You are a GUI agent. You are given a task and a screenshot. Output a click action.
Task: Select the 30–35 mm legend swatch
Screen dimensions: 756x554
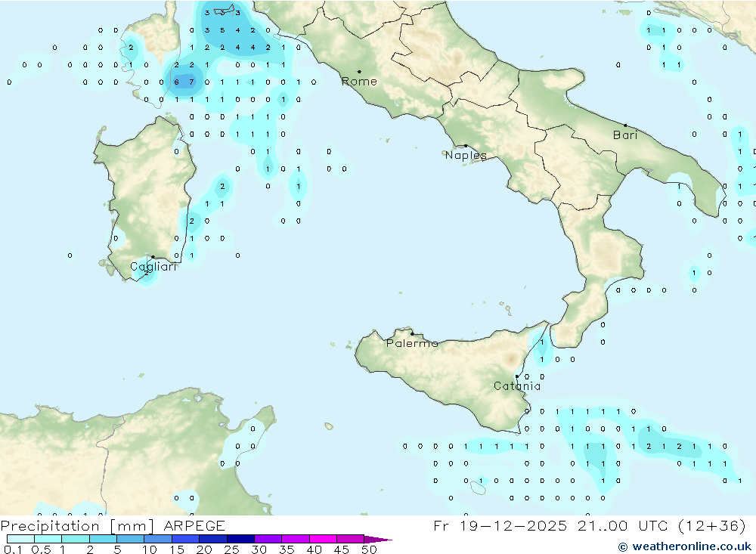(268, 539)
